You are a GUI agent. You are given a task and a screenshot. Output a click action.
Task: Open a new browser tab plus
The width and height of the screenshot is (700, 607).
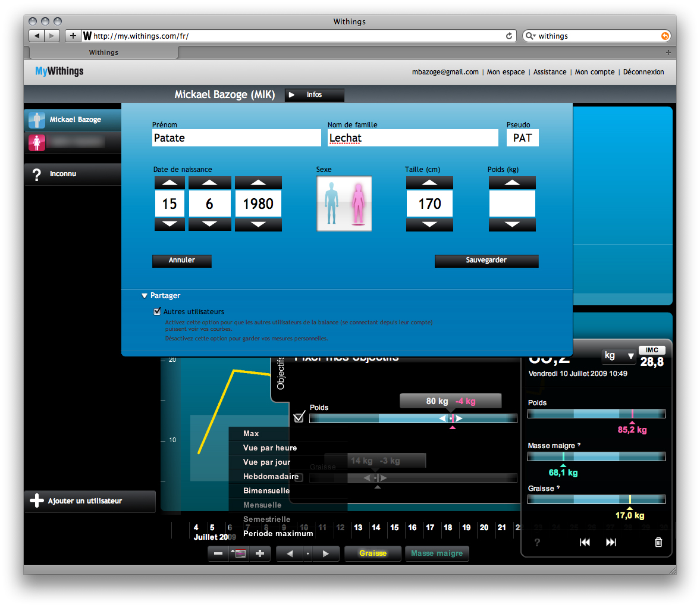point(668,52)
